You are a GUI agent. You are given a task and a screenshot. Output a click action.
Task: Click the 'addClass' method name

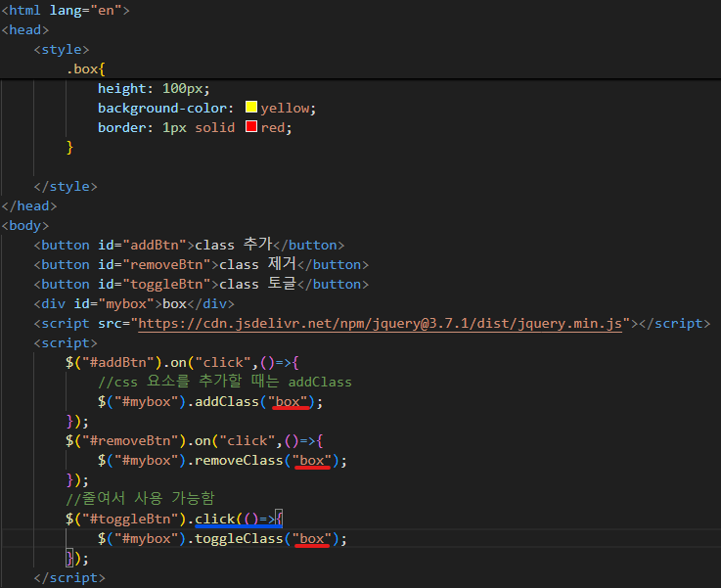(x=227, y=402)
